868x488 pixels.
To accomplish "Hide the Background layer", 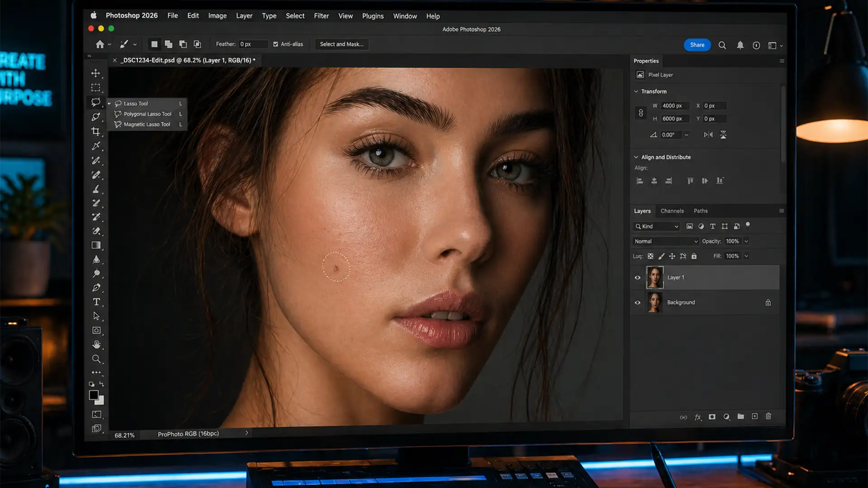I will coord(637,302).
